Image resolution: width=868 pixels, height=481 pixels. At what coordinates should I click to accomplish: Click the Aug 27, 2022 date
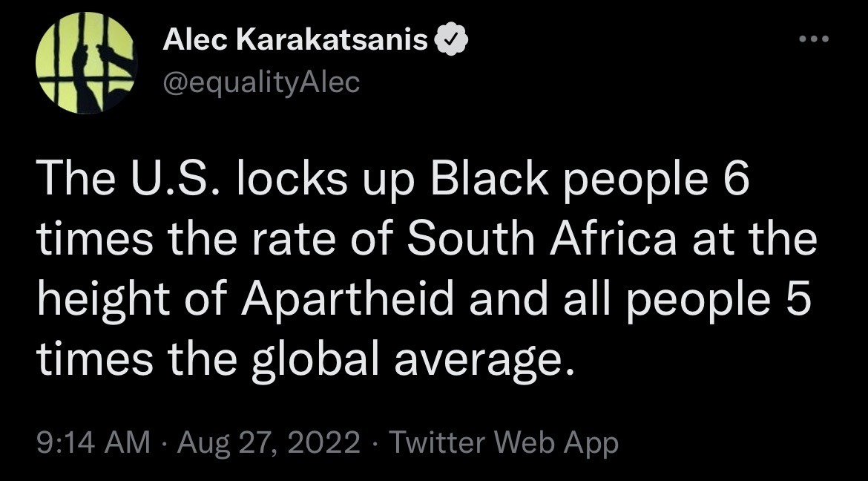tap(269, 444)
